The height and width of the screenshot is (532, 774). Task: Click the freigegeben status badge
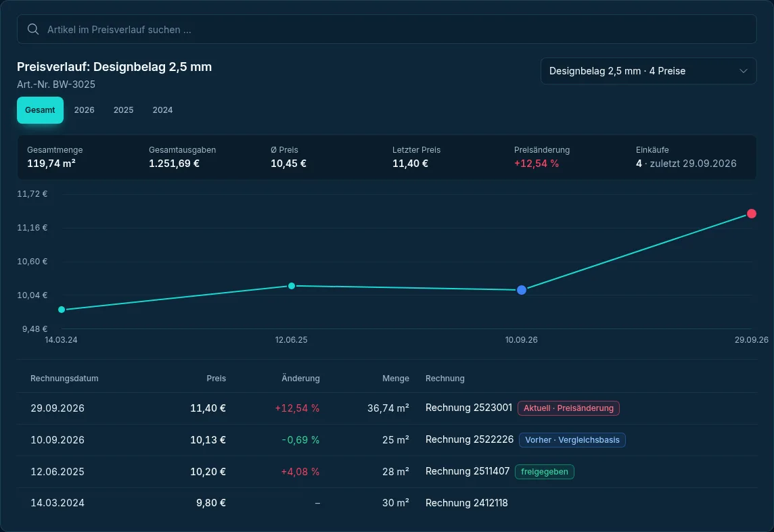(x=544, y=472)
